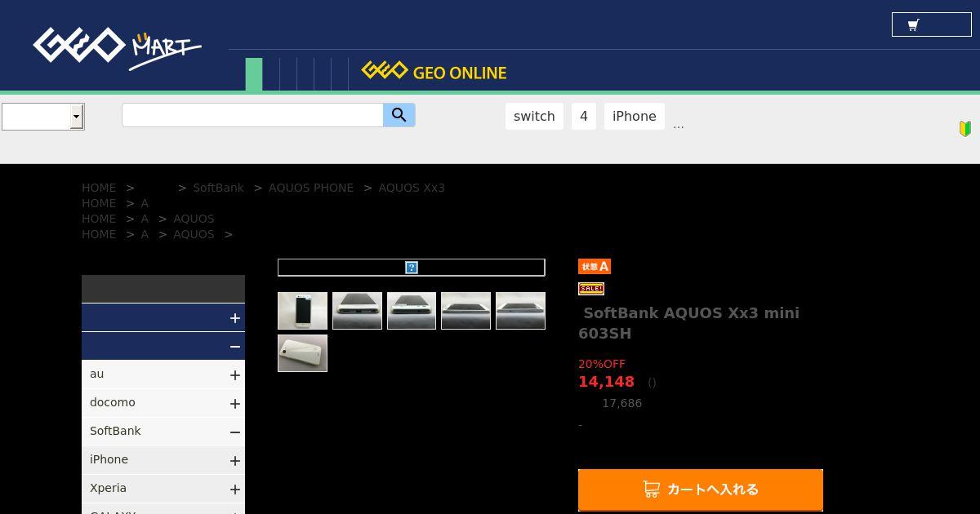This screenshot has width=980, height=514.
Task: Click the question mark image placeholder
Action: click(x=412, y=268)
